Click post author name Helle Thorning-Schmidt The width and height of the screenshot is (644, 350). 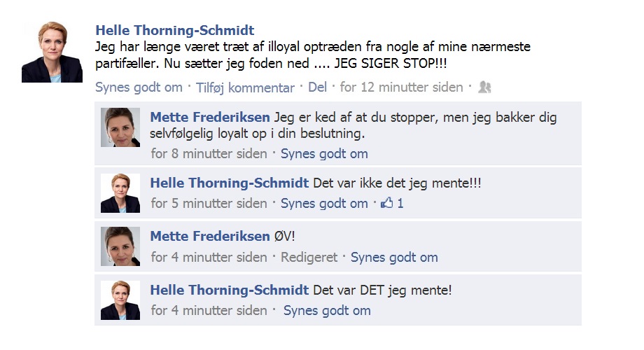(x=175, y=30)
